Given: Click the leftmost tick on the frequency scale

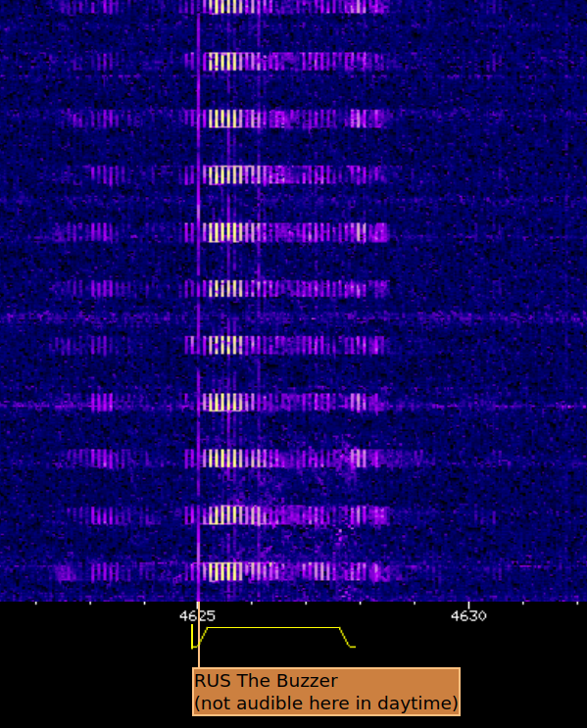Looking at the screenshot, I should pos(36,604).
